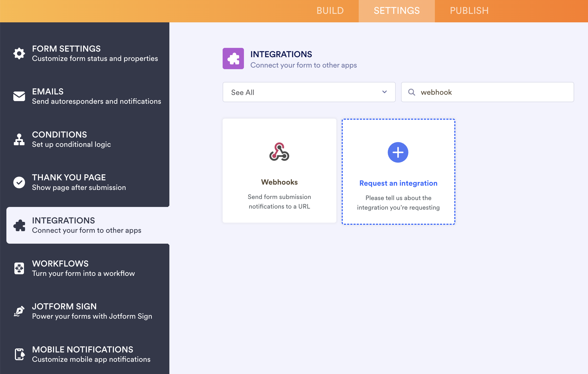Click the Emails envelope icon

[19, 96]
